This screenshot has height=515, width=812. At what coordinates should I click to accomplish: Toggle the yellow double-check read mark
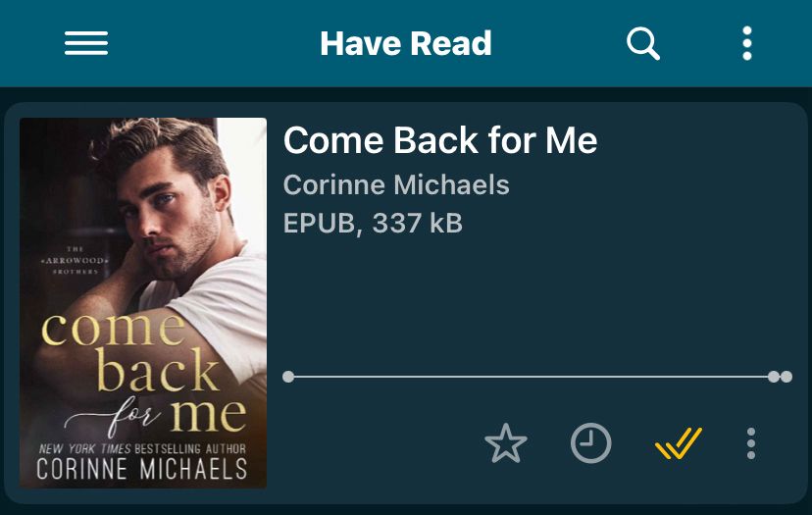click(679, 443)
